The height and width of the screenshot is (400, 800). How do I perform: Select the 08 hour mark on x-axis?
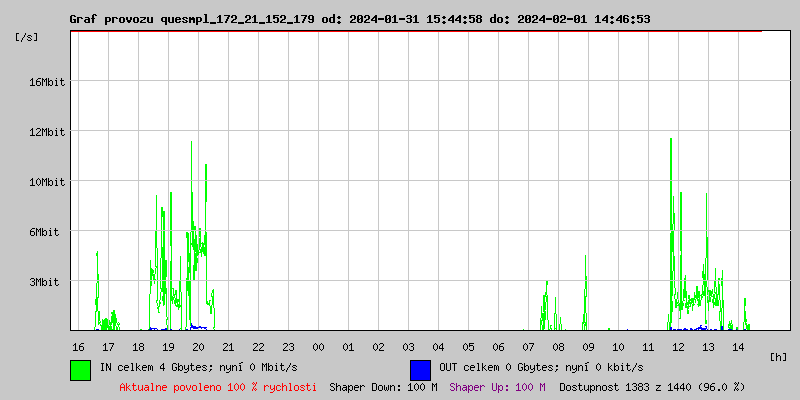coord(558,346)
